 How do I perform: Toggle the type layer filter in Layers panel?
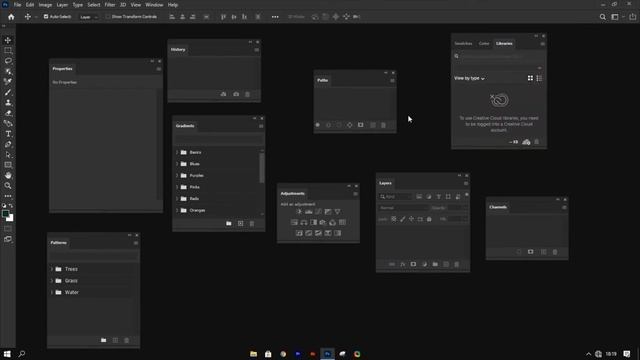[439, 197]
